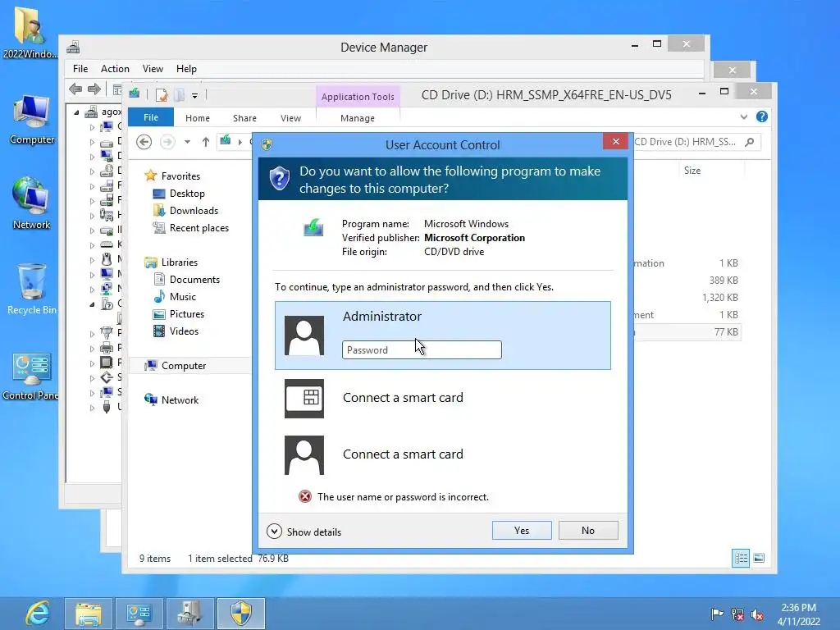Image resolution: width=840 pixels, height=630 pixels.
Task: Click muted volume tray icon
Action: pos(757,614)
